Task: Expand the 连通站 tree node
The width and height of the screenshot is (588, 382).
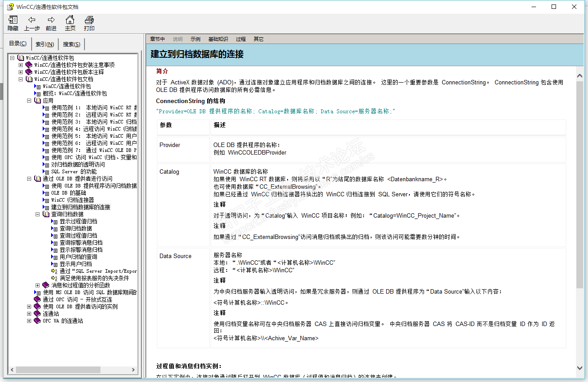Action: [29, 314]
